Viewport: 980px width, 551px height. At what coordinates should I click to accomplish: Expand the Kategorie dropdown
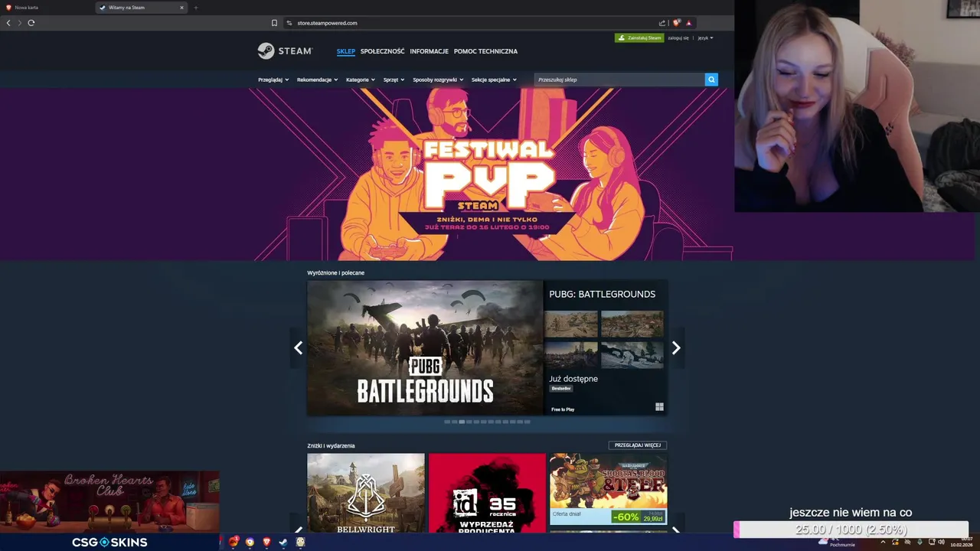click(361, 80)
